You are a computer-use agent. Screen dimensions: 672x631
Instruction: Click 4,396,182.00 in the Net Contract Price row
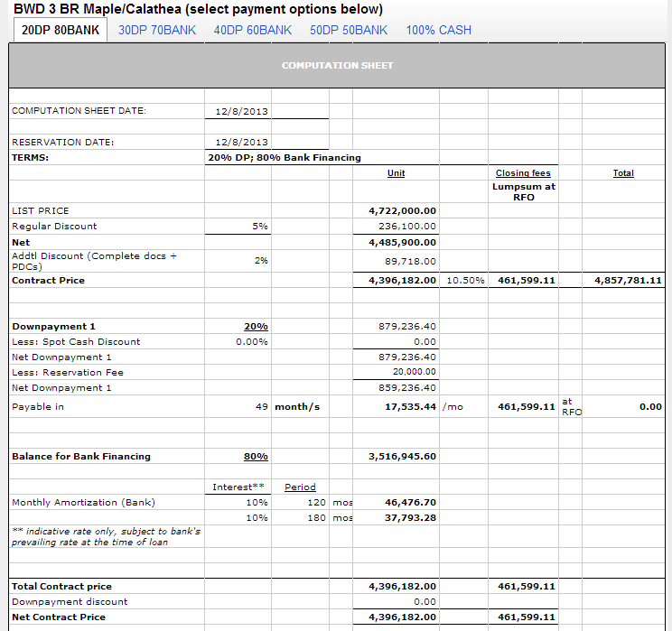(x=403, y=617)
